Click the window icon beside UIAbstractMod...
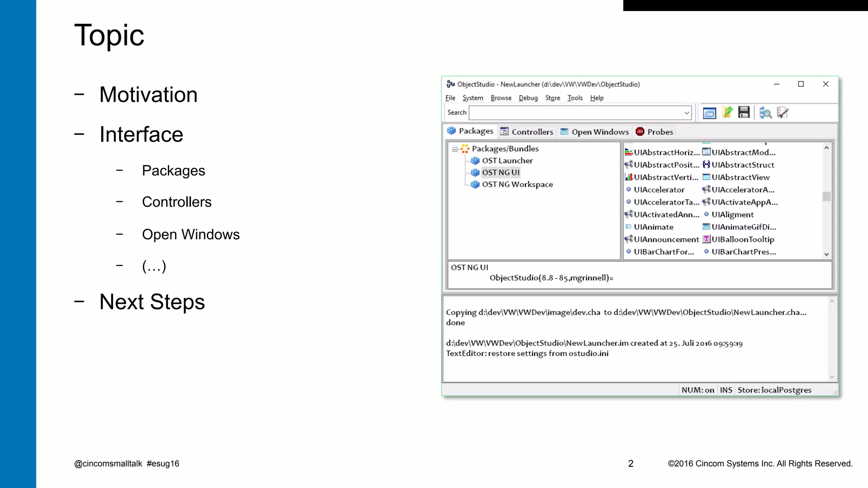Image resolution: width=868 pixels, height=488 pixels. click(x=706, y=152)
